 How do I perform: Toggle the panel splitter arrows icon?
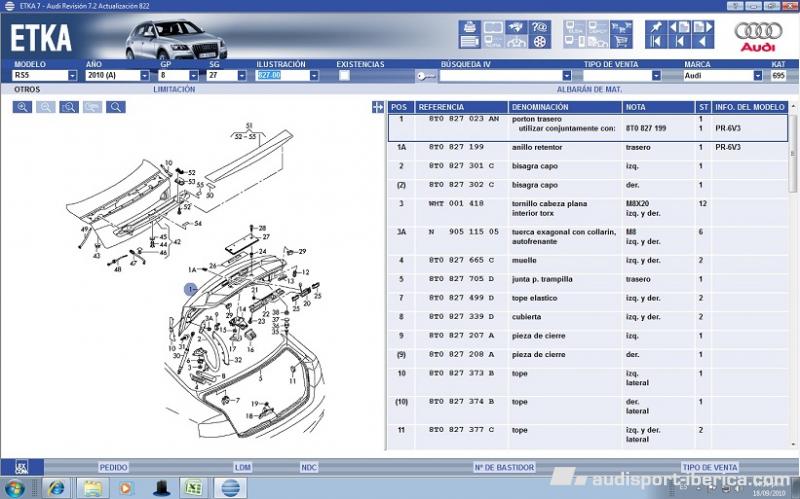point(378,107)
